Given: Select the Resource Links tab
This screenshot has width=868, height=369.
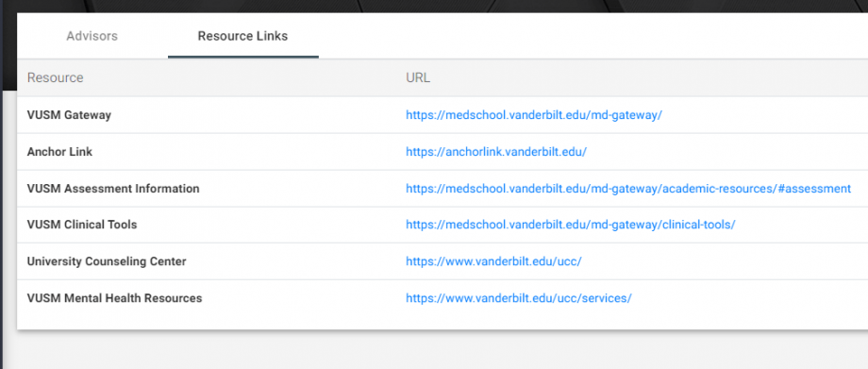Looking at the screenshot, I should [243, 36].
